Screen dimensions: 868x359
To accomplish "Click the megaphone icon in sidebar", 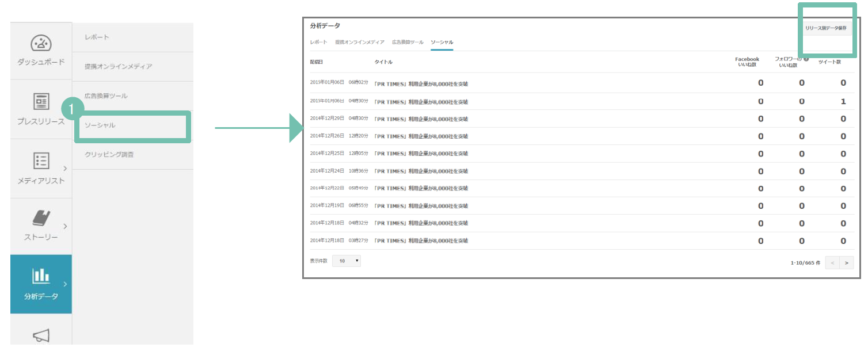I will coord(41,335).
